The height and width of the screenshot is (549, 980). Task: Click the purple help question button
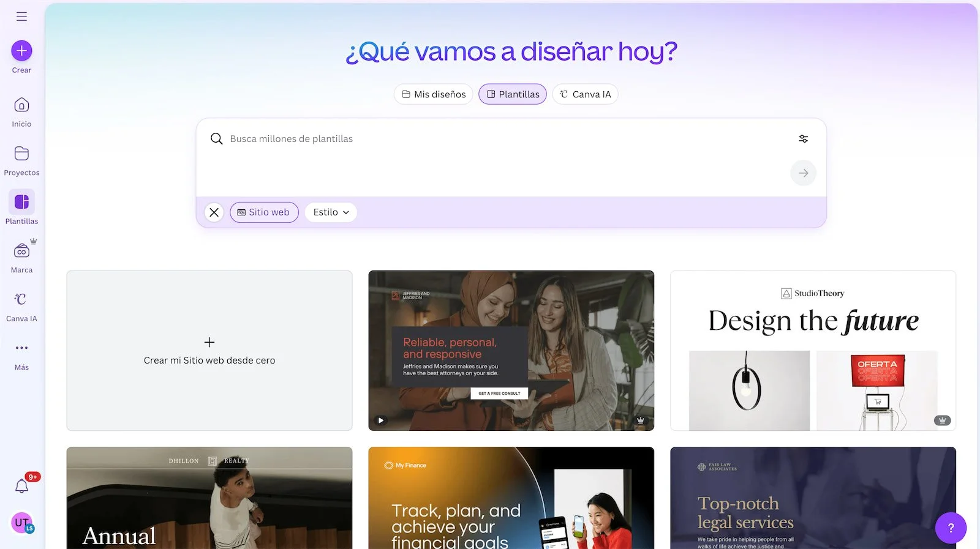pos(951,528)
